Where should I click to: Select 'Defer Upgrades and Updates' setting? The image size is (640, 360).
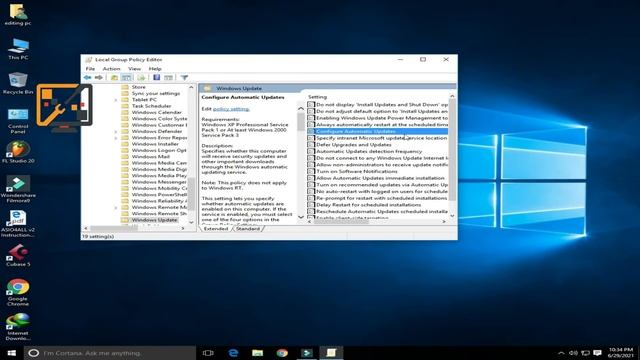click(x=354, y=145)
